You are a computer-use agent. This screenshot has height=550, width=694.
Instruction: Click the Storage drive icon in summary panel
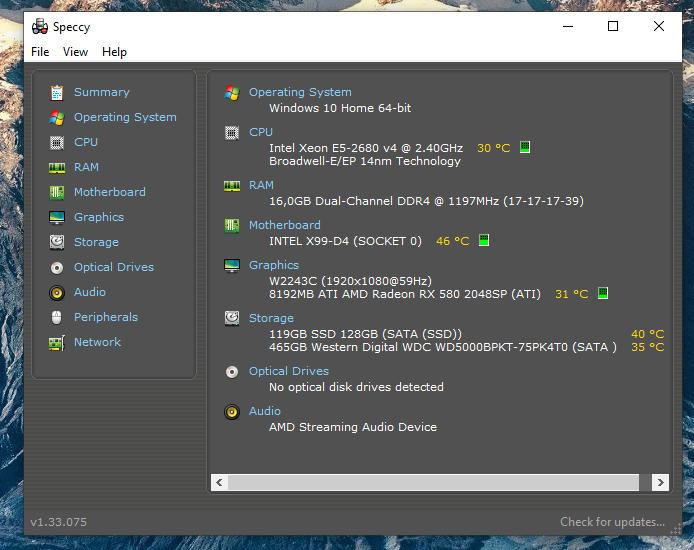point(232,318)
